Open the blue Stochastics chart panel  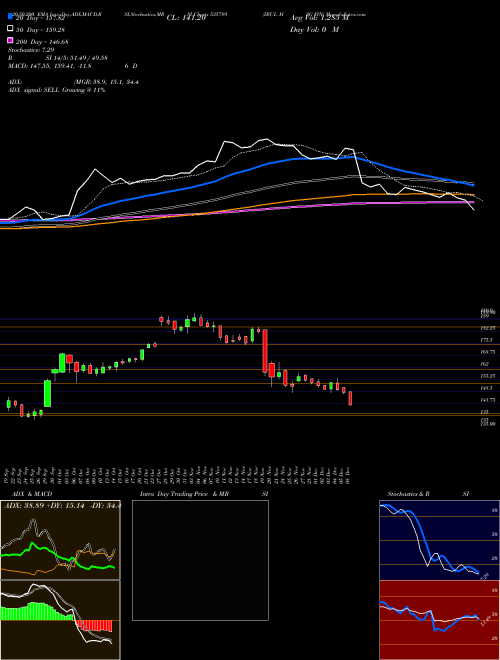(439, 540)
